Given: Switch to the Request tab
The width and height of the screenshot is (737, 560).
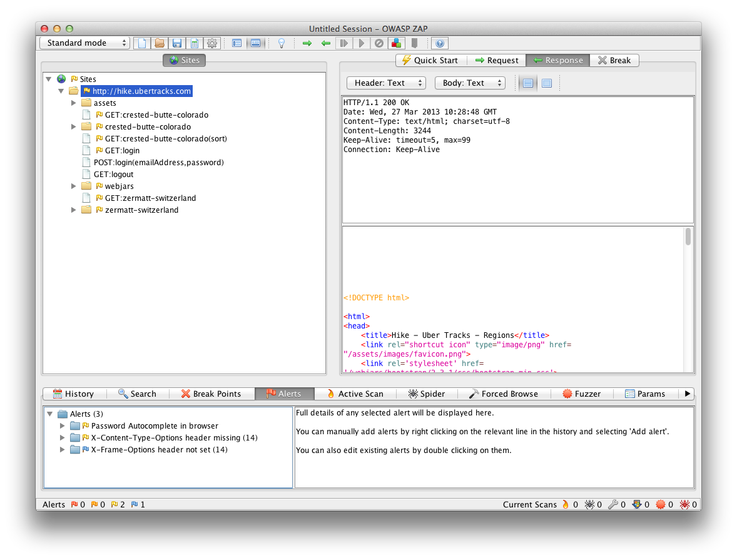Looking at the screenshot, I should (497, 61).
